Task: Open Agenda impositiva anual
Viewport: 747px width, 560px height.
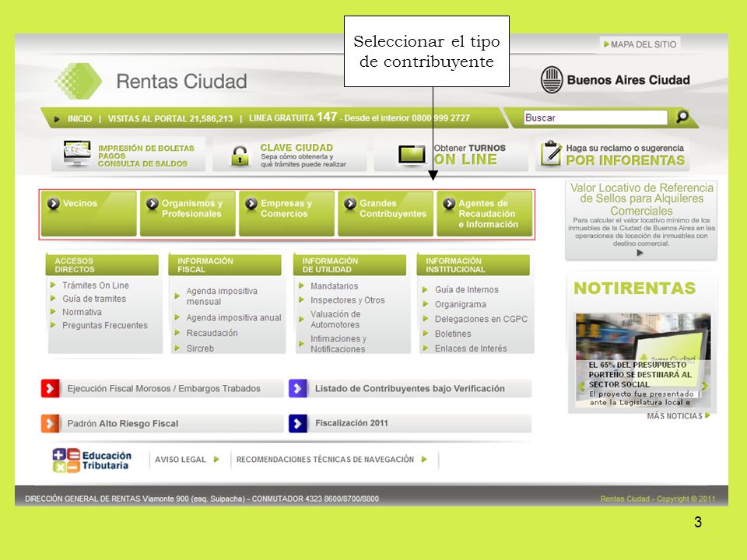Action: coord(233,317)
